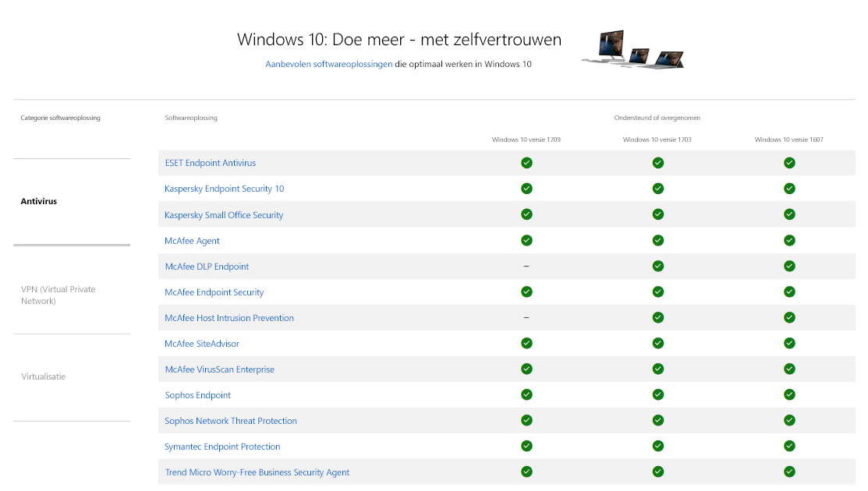Open the McAfee DLP Endpoint link

pos(206,266)
